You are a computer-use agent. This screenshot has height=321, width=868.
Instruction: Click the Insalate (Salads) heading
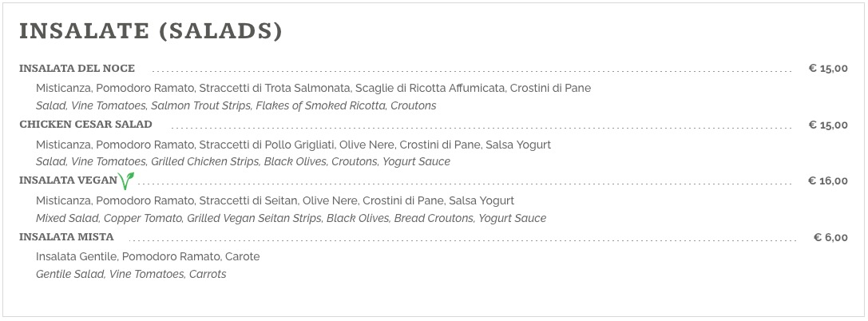[151, 32]
